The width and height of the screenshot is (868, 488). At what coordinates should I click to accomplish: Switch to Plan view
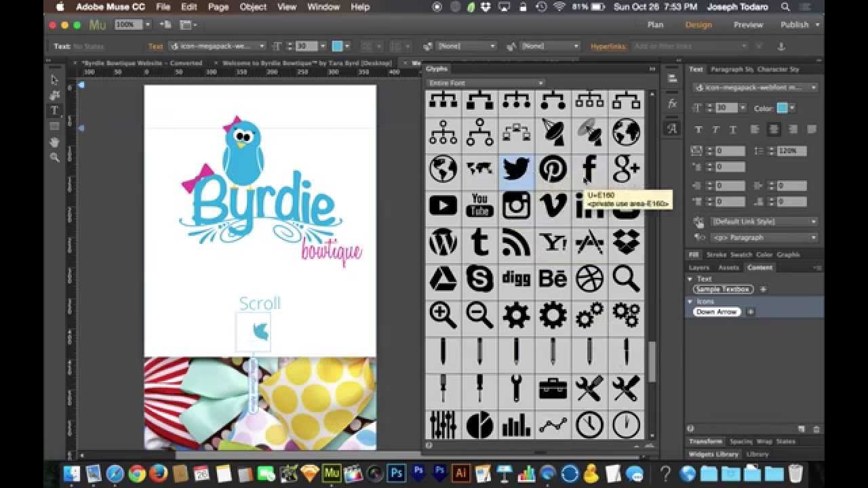pyautogui.click(x=655, y=24)
